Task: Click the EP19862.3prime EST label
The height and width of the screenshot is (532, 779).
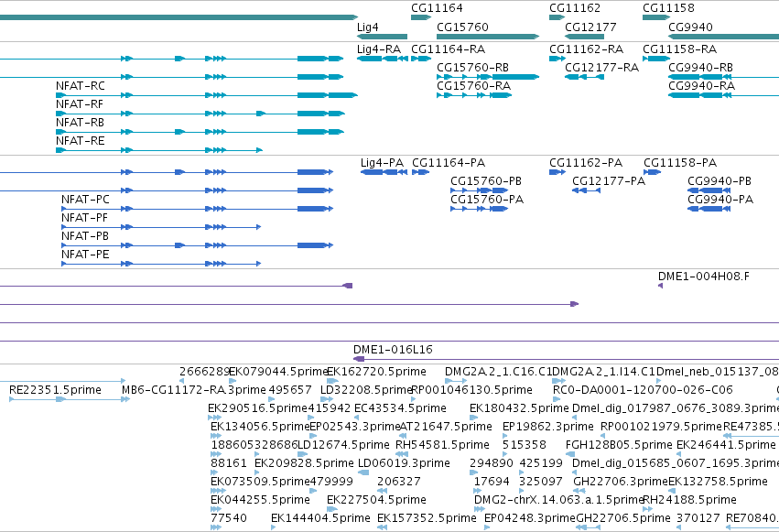Action: 548,427
